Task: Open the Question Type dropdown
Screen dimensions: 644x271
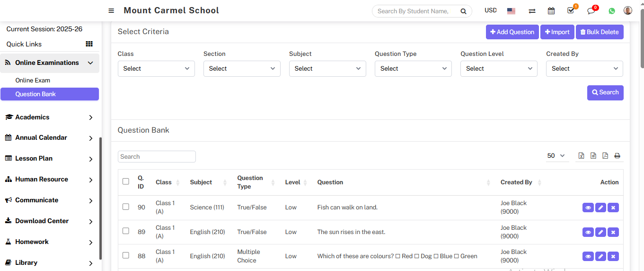Action: click(413, 69)
